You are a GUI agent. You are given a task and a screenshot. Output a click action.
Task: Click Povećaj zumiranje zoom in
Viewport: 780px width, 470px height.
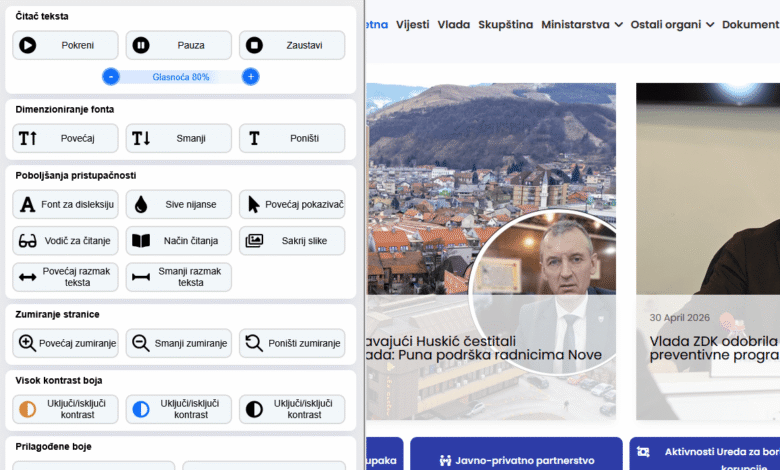click(x=65, y=343)
